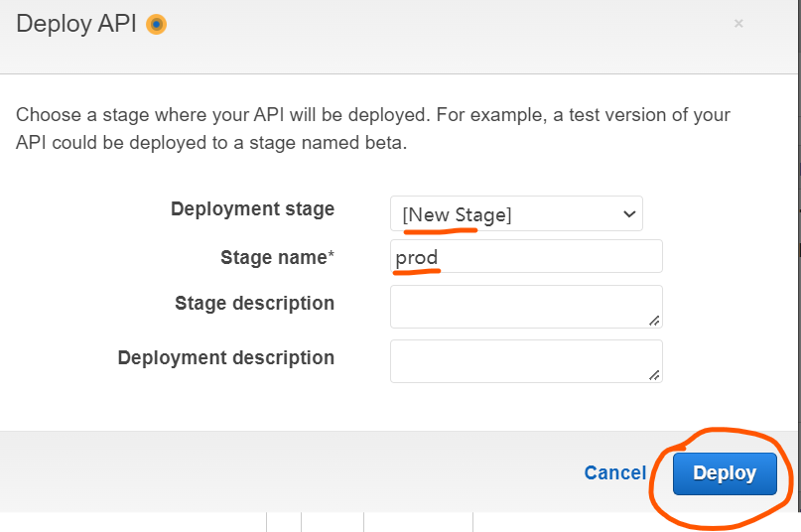Click inside the Stage description text area
The height and width of the screenshot is (532, 801).
tap(526, 307)
